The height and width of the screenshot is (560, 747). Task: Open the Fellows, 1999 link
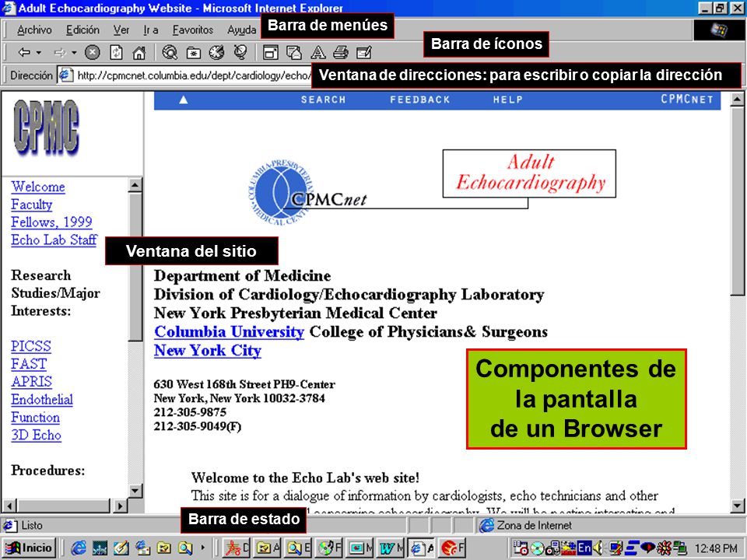[x=51, y=222]
